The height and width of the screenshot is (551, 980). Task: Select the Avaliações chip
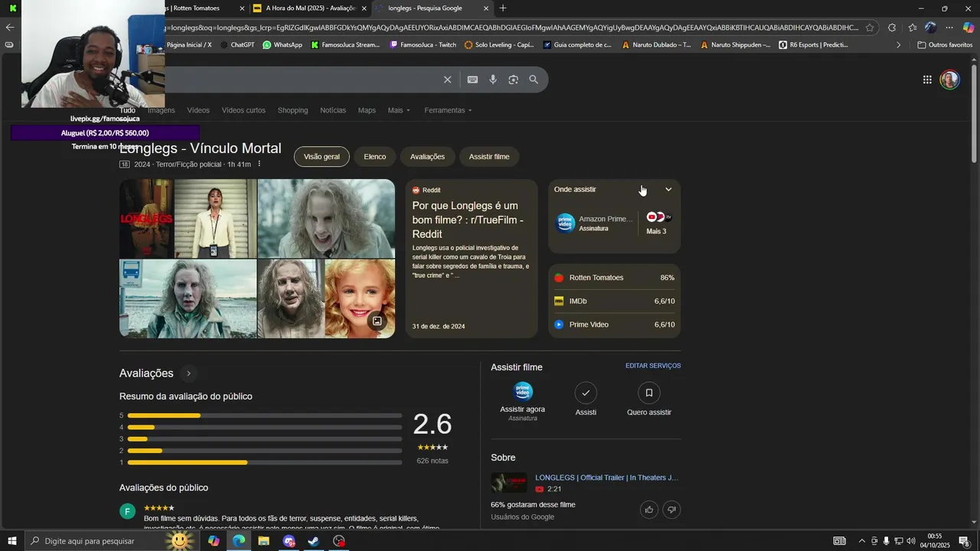(427, 157)
